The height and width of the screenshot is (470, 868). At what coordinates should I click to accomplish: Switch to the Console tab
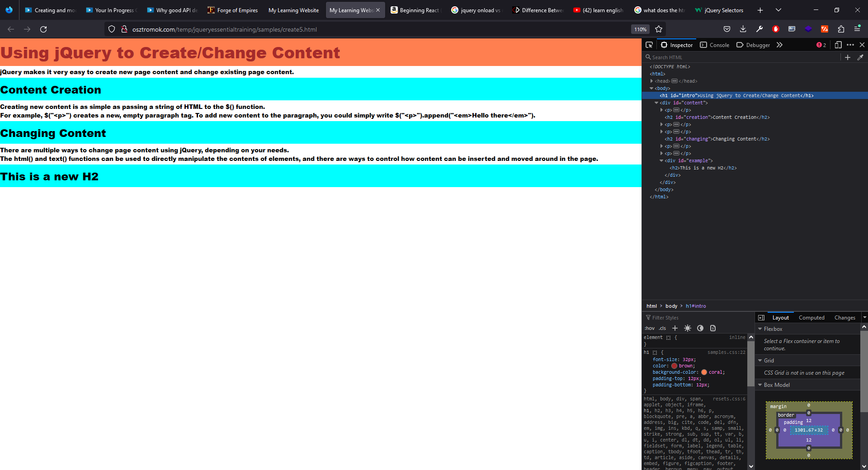pos(715,45)
